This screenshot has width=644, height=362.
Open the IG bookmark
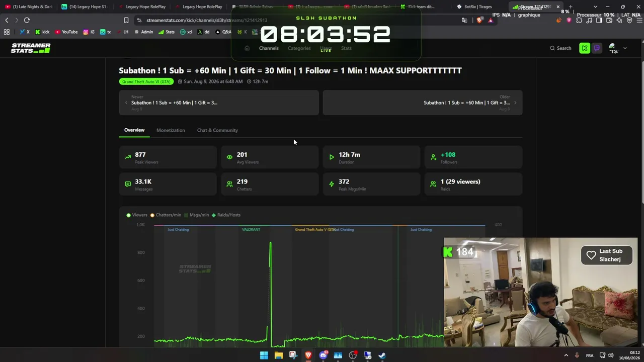89,32
